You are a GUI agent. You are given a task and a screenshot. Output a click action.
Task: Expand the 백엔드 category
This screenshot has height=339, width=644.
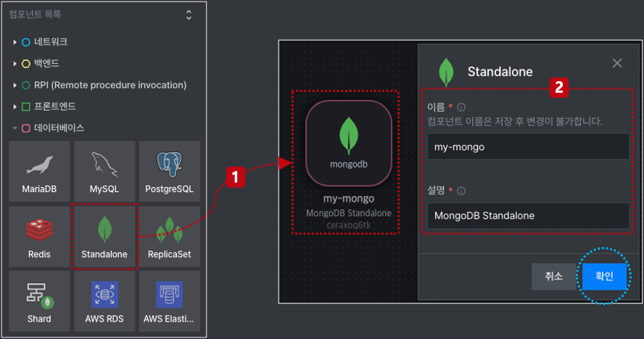coord(15,64)
